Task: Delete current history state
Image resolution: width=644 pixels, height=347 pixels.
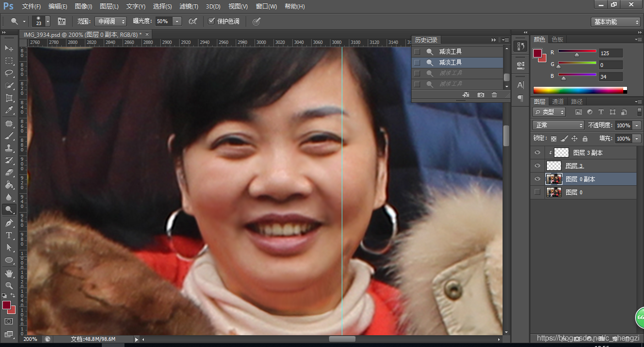Action: (494, 95)
